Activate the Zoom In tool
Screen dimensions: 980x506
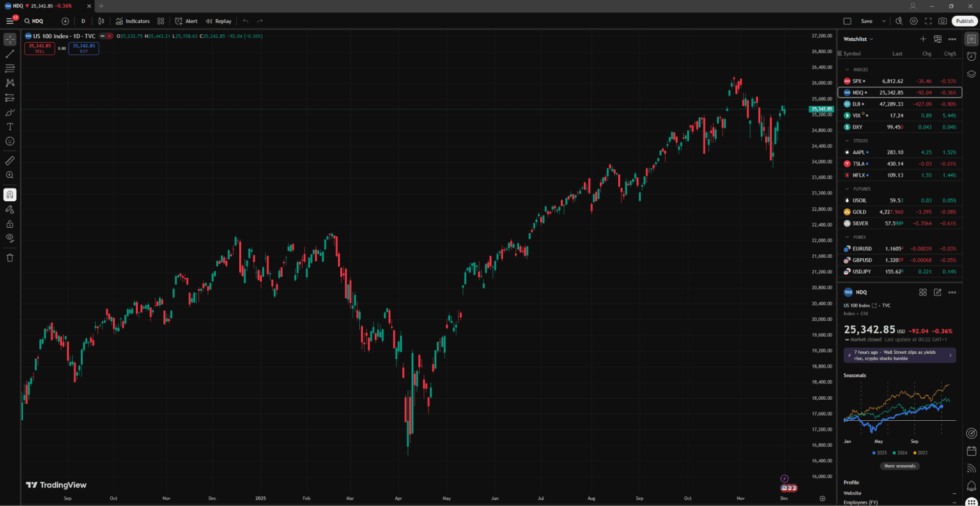click(x=10, y=175)
